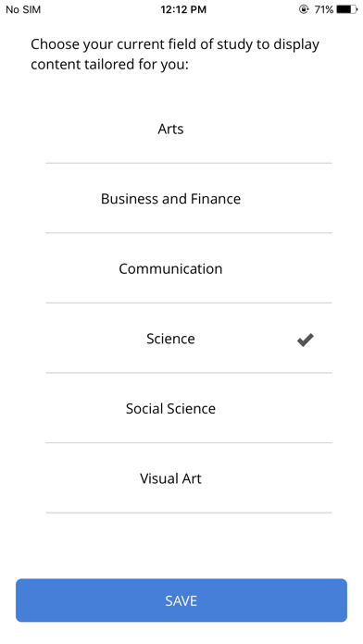Tap the Communication row text
Screen dimensions: 363x644
(x=170, y=268)
